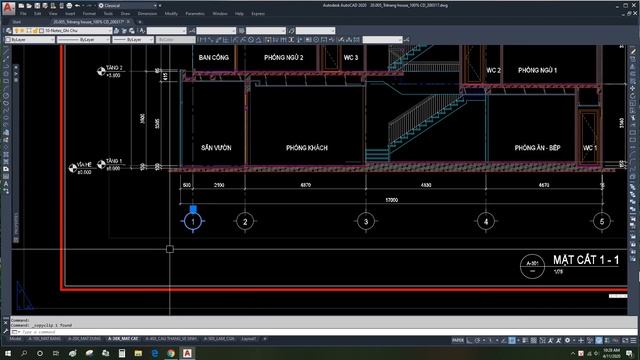Screen dimensions: 640x360
Task: Open a new drawing tab with plus button
Action: coord(140,22)
